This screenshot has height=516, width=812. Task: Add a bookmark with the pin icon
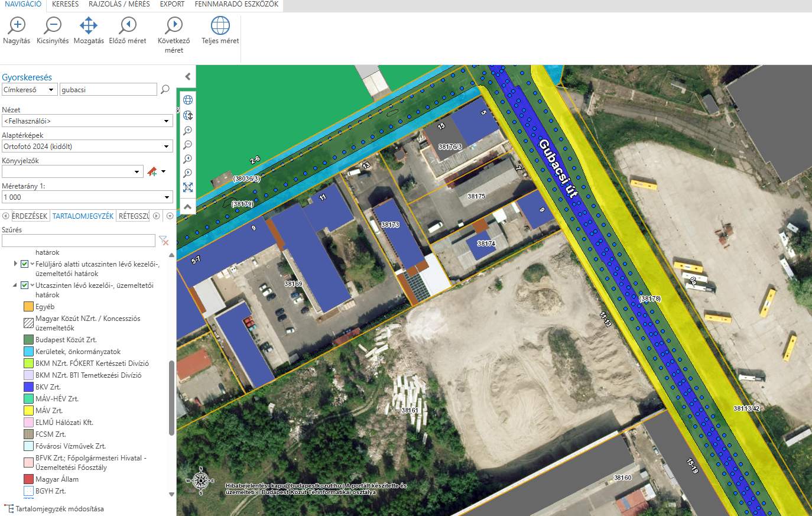coord(152,171)
